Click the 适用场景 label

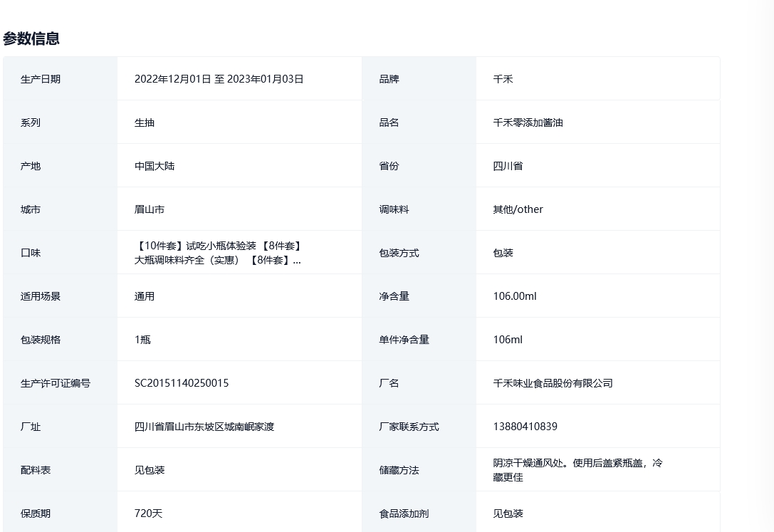coord(41,296)
